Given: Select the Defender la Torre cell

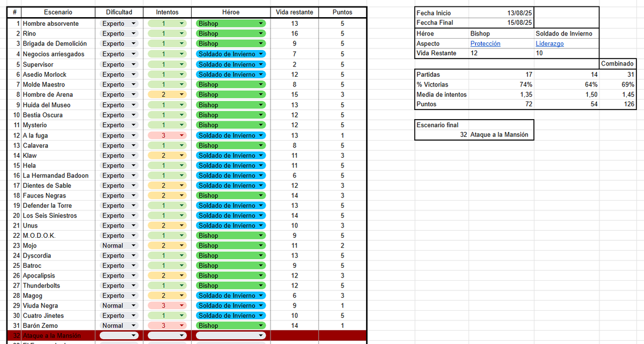Looking at the screenshot, I should [x=58, y=206].
